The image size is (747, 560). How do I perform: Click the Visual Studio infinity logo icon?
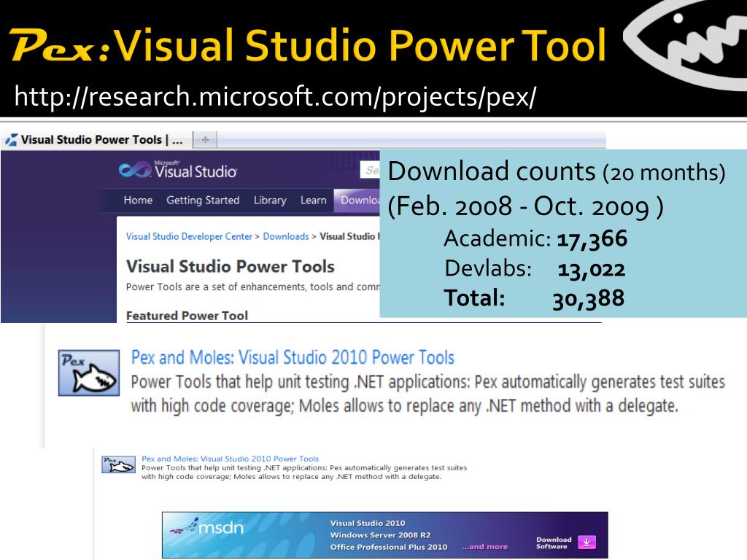click(x=135, y=169)
